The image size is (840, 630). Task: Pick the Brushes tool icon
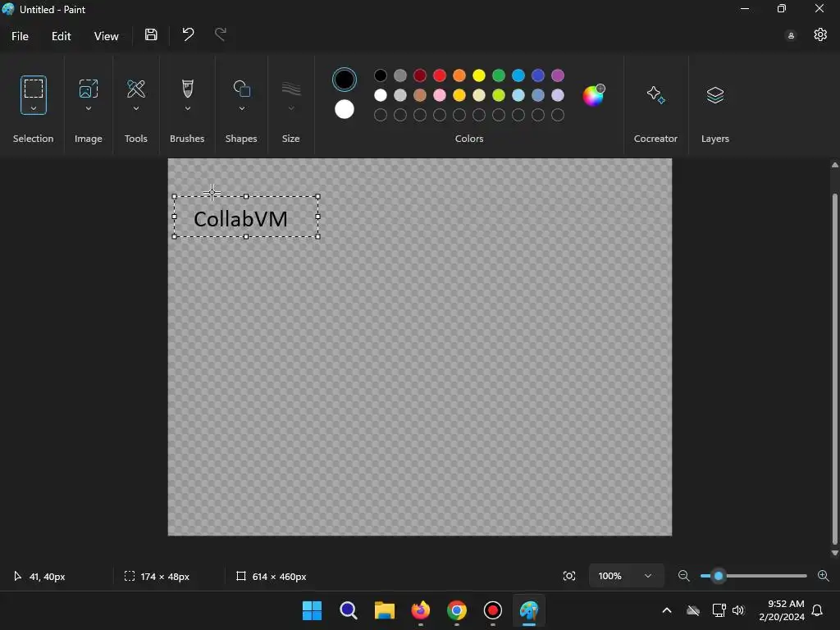point(188,89)
